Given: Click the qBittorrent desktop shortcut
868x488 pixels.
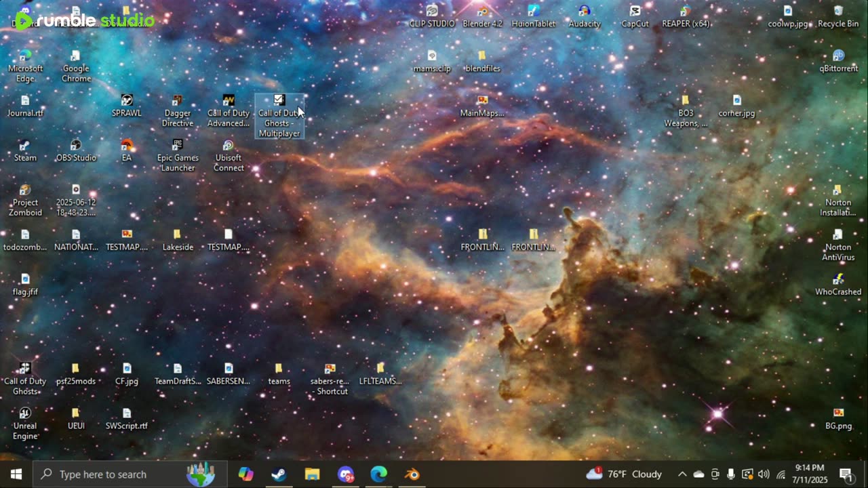Looking at the screenshot, I should coord(838,61).
